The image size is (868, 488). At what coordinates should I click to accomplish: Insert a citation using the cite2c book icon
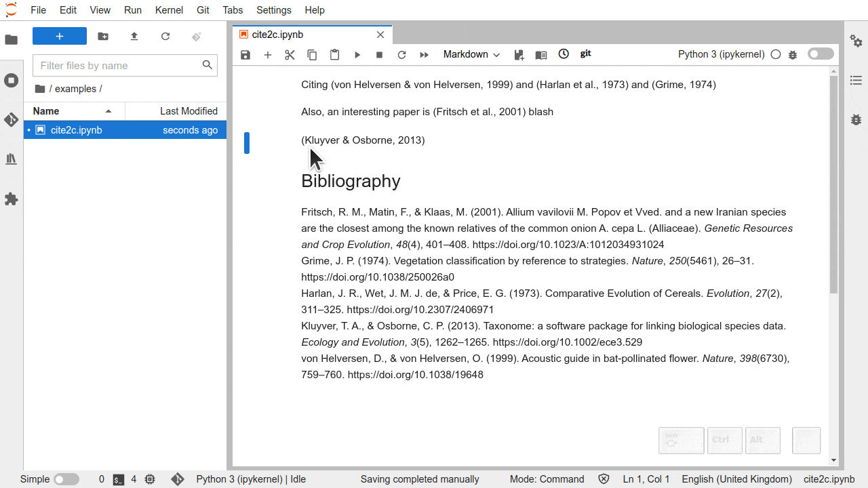click(540, 54)
